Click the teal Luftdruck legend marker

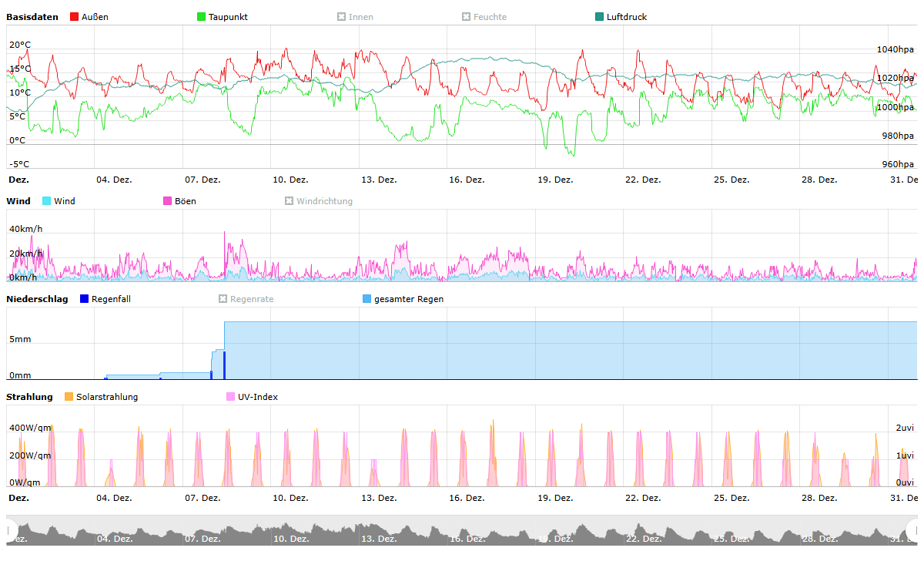coord(600,17)
